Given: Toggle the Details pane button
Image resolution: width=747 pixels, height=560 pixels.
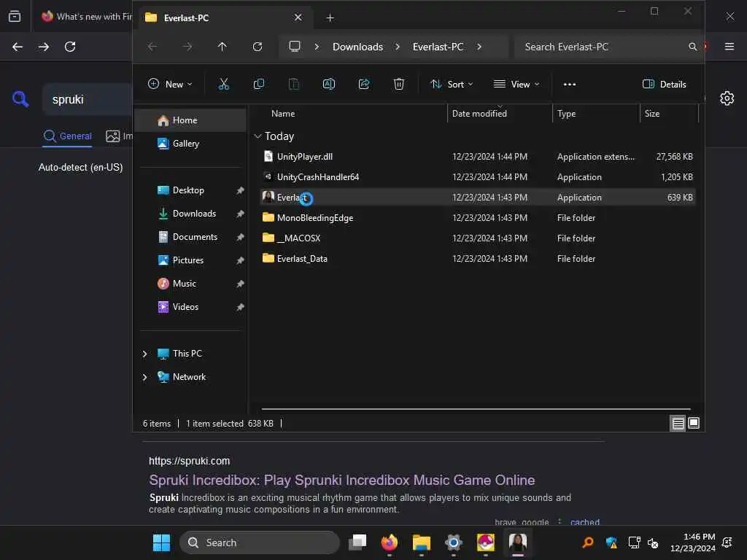Looking at the screenshot, I should (664, 85).
